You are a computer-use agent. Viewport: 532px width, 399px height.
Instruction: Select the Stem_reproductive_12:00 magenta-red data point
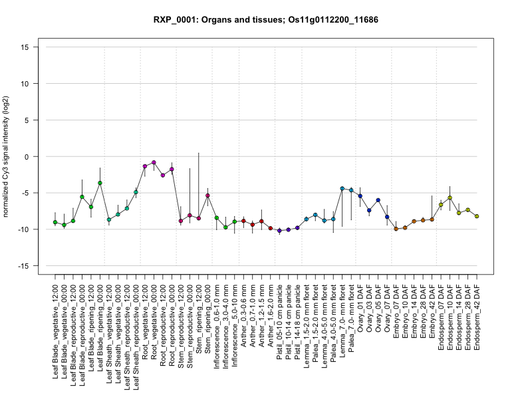coord(181,221)
